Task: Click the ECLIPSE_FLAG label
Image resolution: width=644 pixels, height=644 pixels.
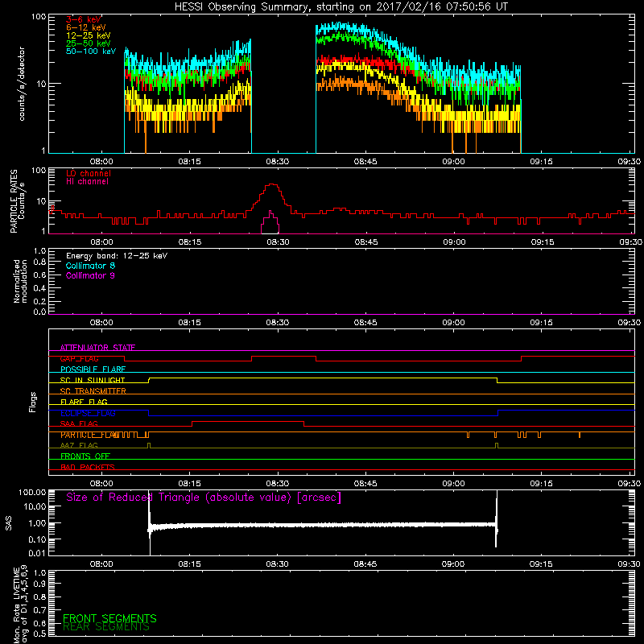Action: point(88,413)
